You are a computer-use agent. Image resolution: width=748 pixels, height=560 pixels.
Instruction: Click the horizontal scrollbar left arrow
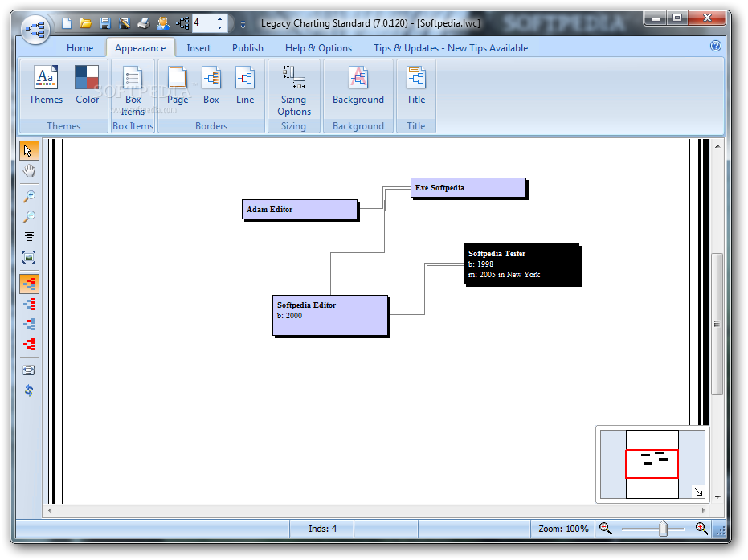[50, 510]
